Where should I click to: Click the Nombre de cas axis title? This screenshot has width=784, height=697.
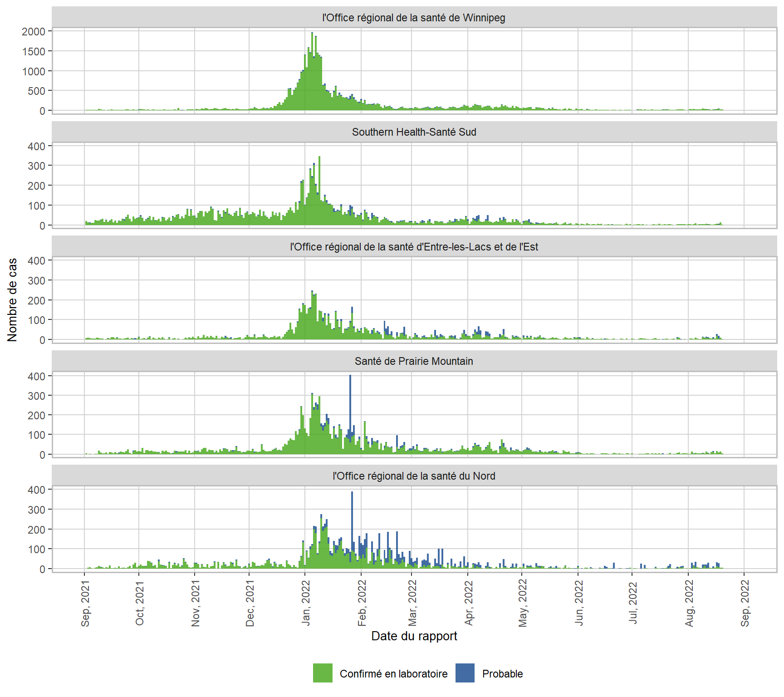coord(12,299)
